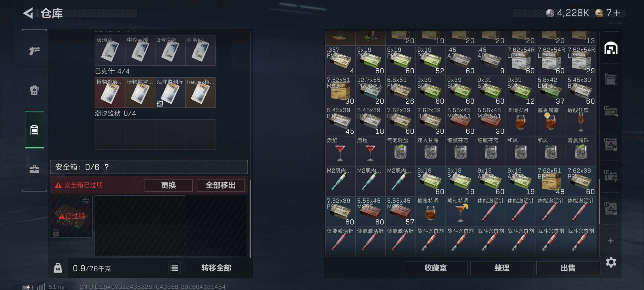This screenshot has height=290, width=644.
Task: Click 全部移出 to remove all items
Action: (221, 185)
